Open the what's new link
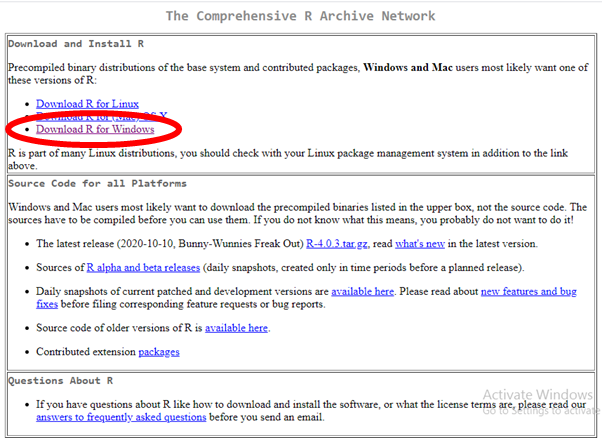The width and height of the screenshot is (602, 438). pyautogui.click(x=420, y=244)
